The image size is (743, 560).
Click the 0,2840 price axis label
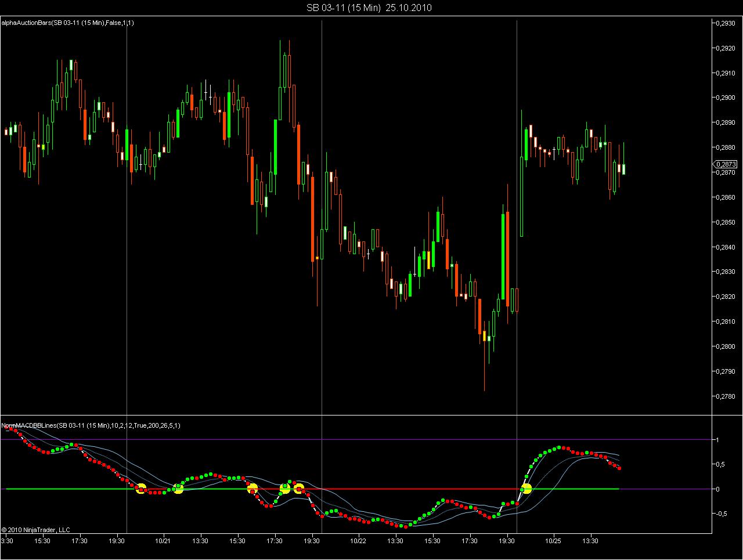[726, 247]
